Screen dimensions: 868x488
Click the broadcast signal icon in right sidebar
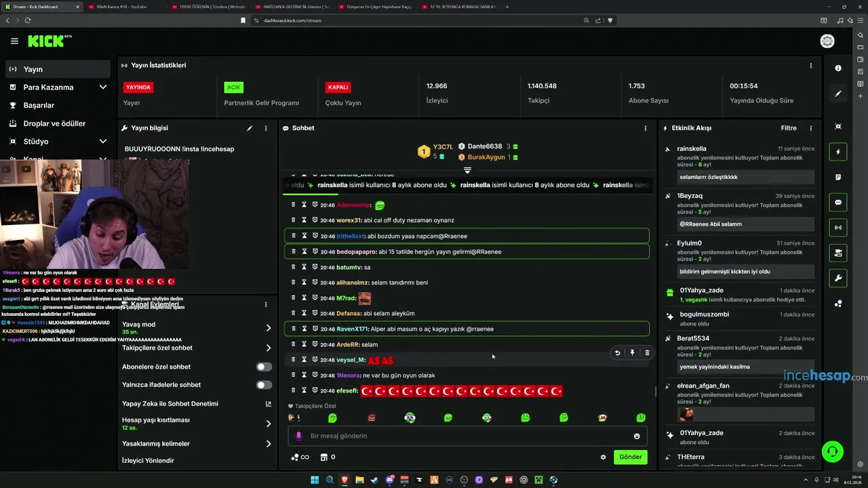pyautogui.click(x=838, y=228)
